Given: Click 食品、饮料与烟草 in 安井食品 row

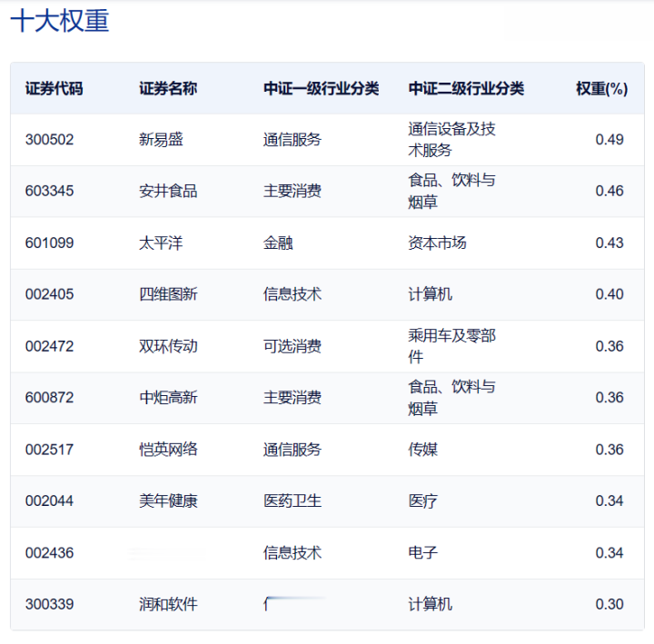Looking at the screenshot, I should point(451,191).
